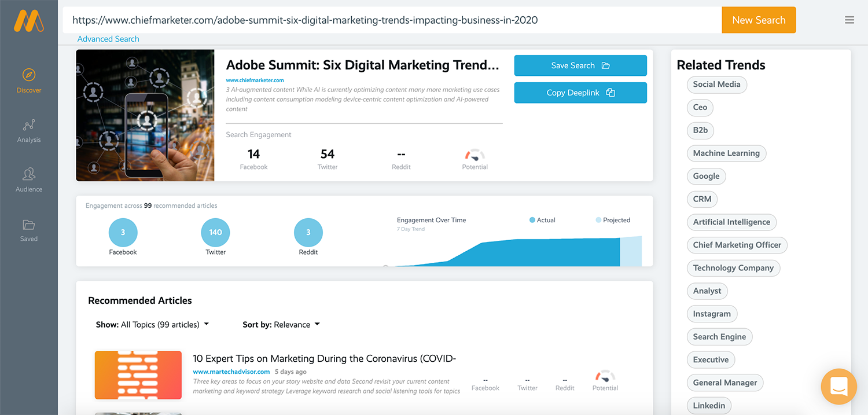Click the Twitter 140 engagement circle
The width and height of the screenshot is (868, 415).
215,233
